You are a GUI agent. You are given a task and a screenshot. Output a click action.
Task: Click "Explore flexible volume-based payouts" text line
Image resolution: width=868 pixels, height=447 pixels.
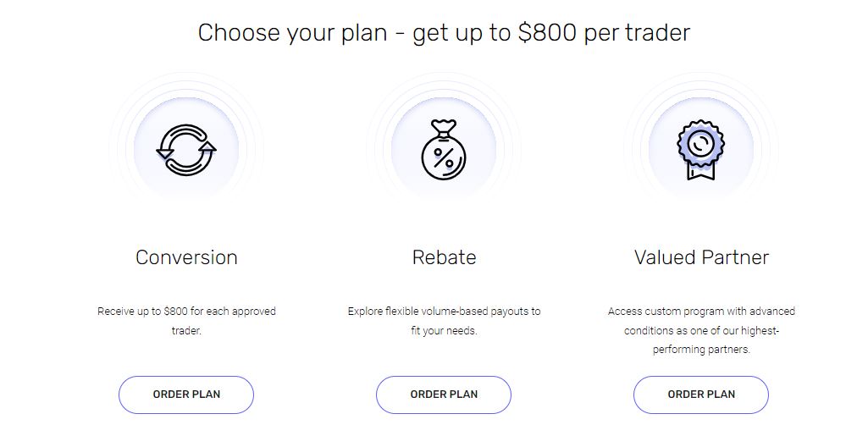pos(444,312)
